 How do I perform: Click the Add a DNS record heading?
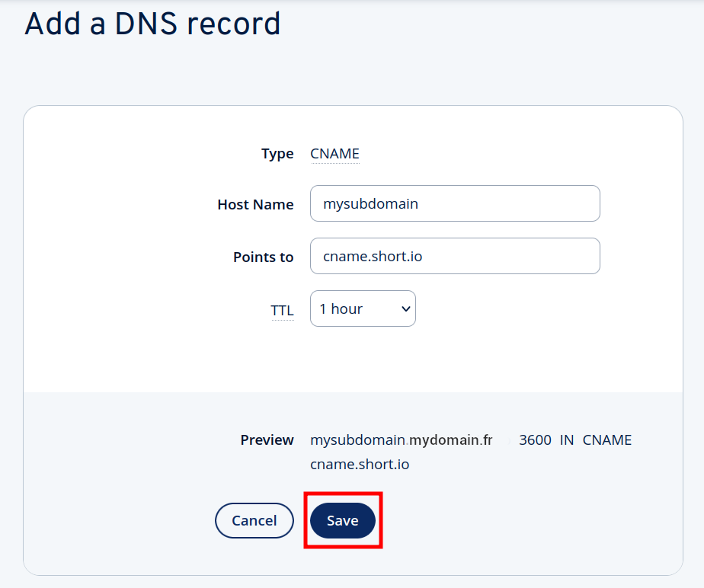pos(152,24)
